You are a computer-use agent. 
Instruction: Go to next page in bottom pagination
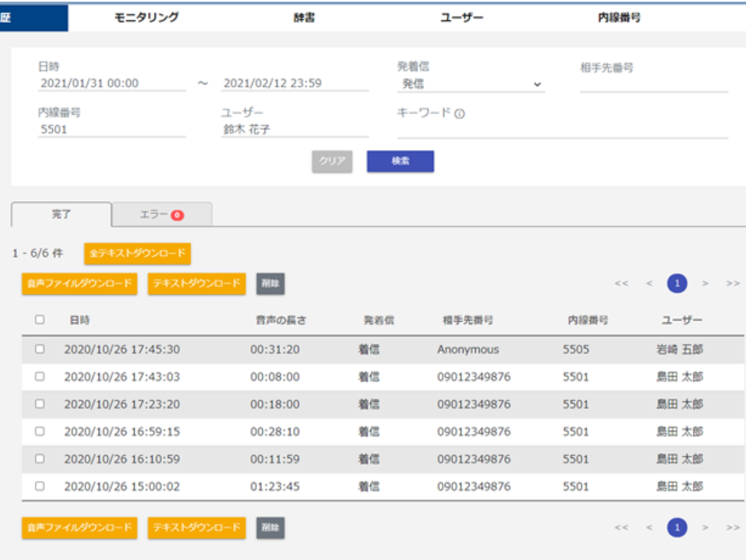(x=705, y=527)
